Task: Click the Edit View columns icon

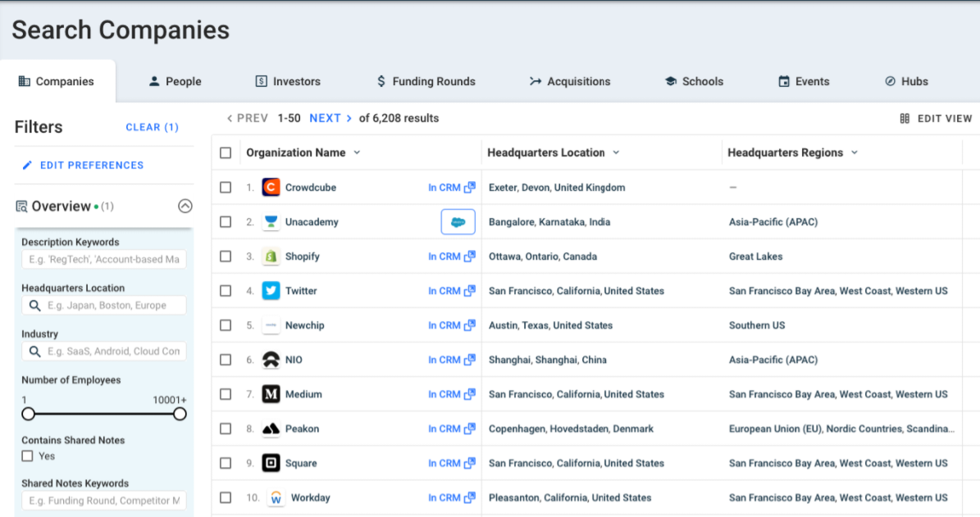Action: pos(905,118)
